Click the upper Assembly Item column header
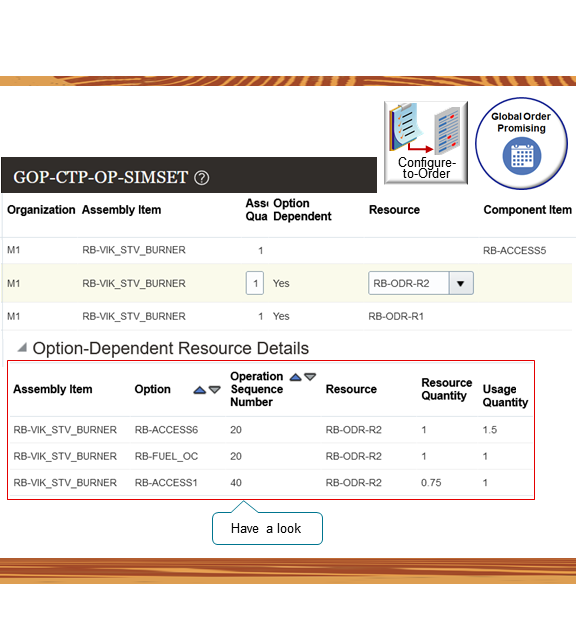This screenshot has width=576, height=624. pos(121,210)
